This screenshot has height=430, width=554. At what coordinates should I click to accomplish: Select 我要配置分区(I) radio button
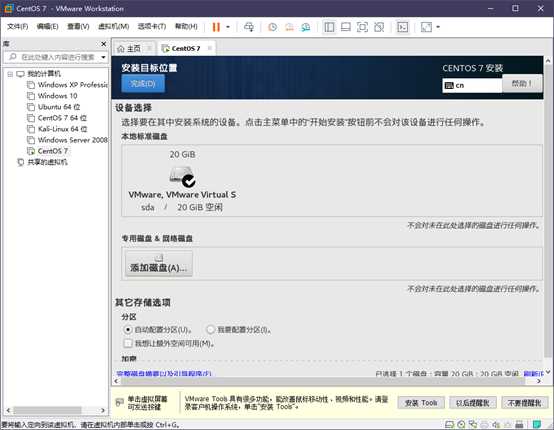[x=211, y=330]
